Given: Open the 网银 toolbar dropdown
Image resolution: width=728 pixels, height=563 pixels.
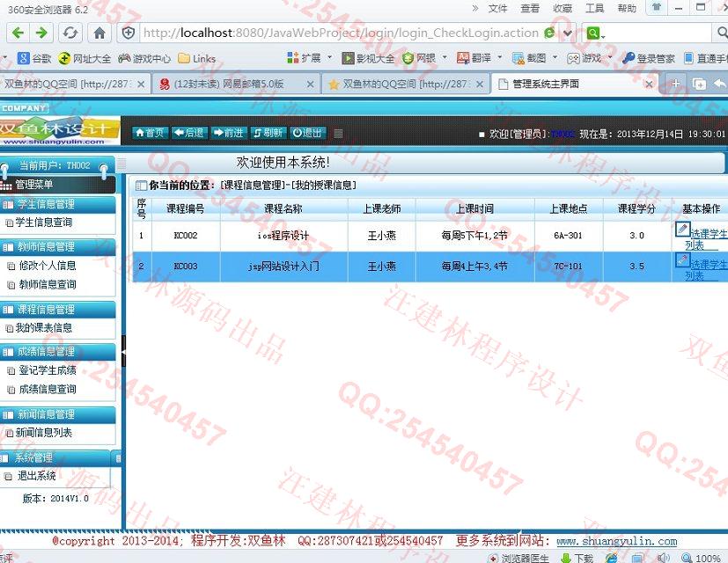Looking at the screenshot, I should click(424, 58).
